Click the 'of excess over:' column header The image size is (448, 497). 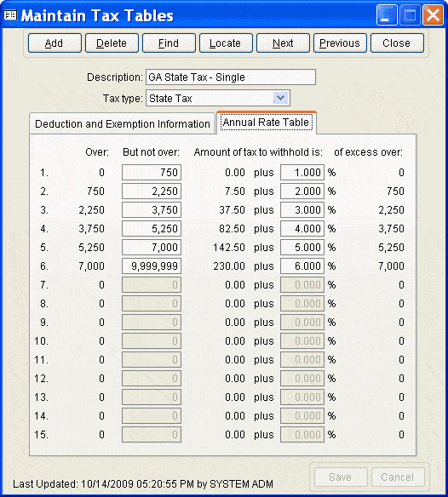coord(368,152)
